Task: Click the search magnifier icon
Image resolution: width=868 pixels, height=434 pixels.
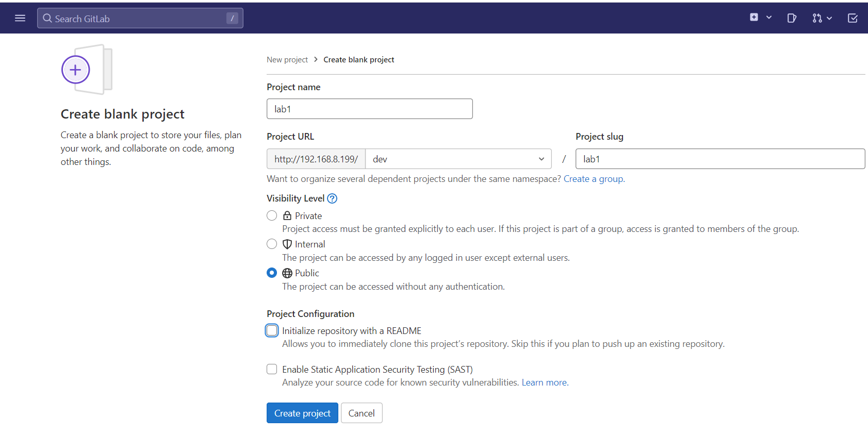Action: (x=47, y=19)
